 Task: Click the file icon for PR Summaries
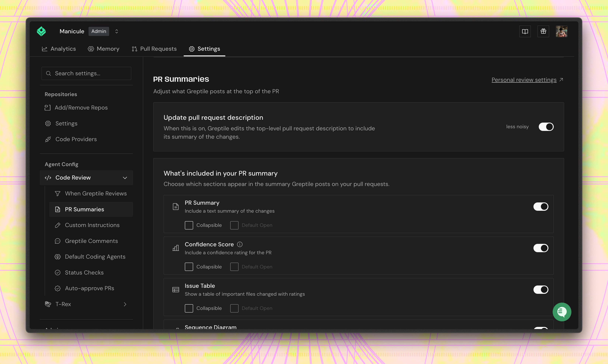tap(58, 209)
